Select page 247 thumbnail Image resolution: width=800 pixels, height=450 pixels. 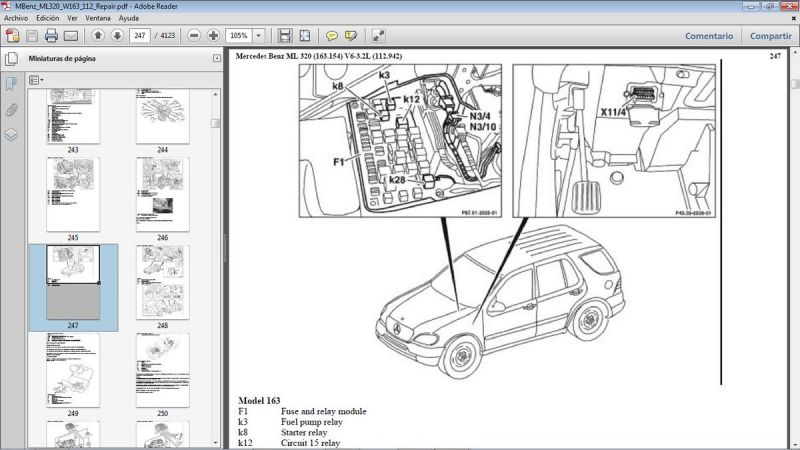coord(73,282)
